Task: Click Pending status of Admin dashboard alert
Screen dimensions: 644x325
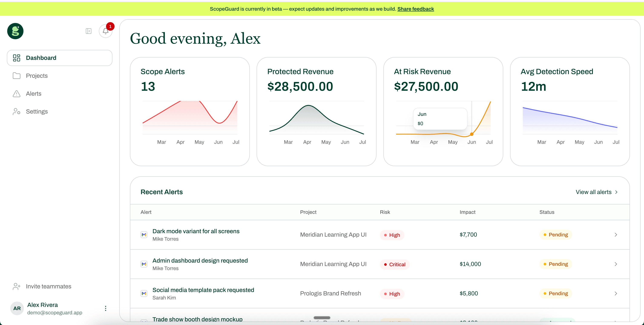Action: (556, 264)
